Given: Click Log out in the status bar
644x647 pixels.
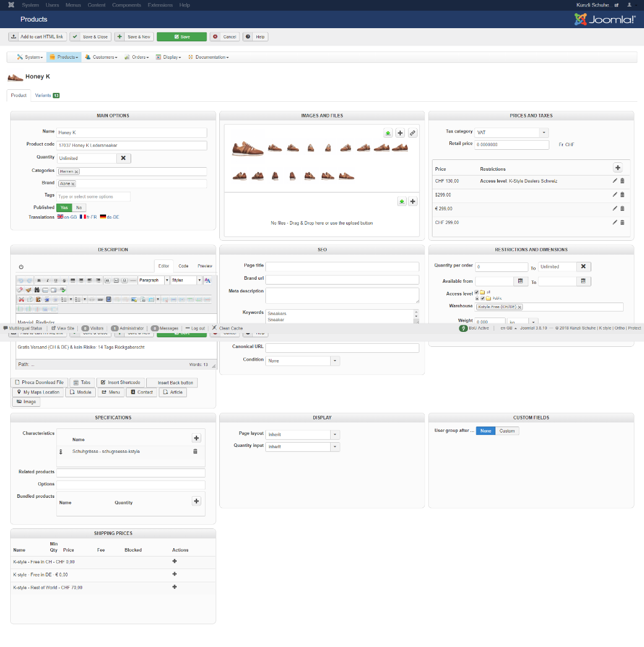Looking at the screenshot, I should [x=195, y=328].
